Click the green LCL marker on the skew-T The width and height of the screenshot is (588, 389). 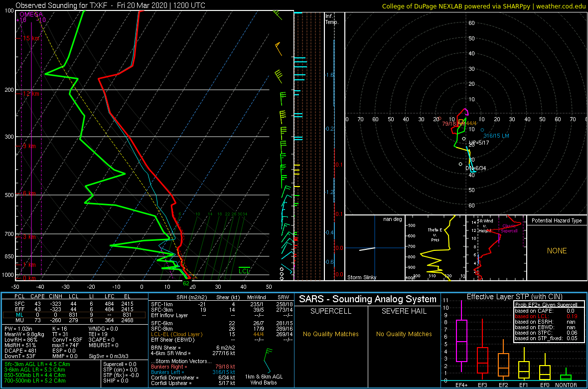tap(245, 270)
